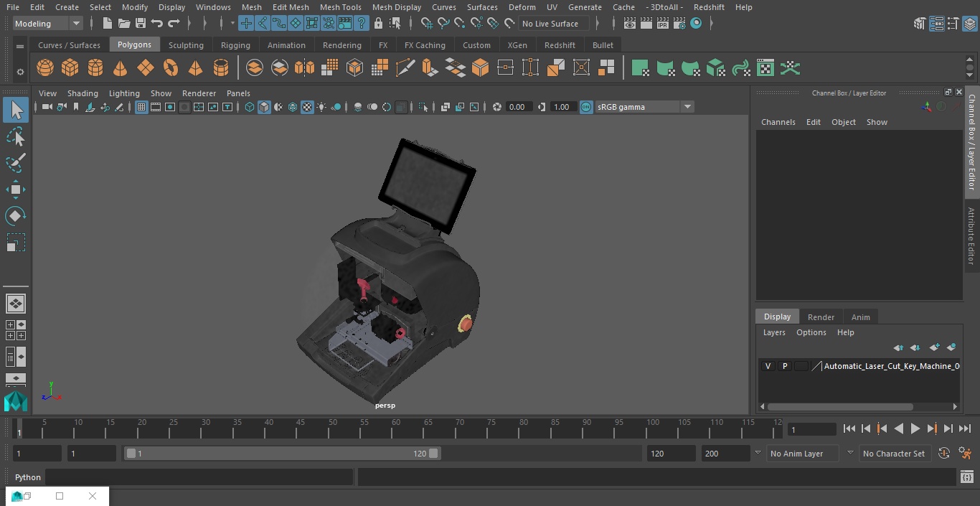Activate the Lasso select tool
This screenshot has width=980, height=506.
(16, 136)
